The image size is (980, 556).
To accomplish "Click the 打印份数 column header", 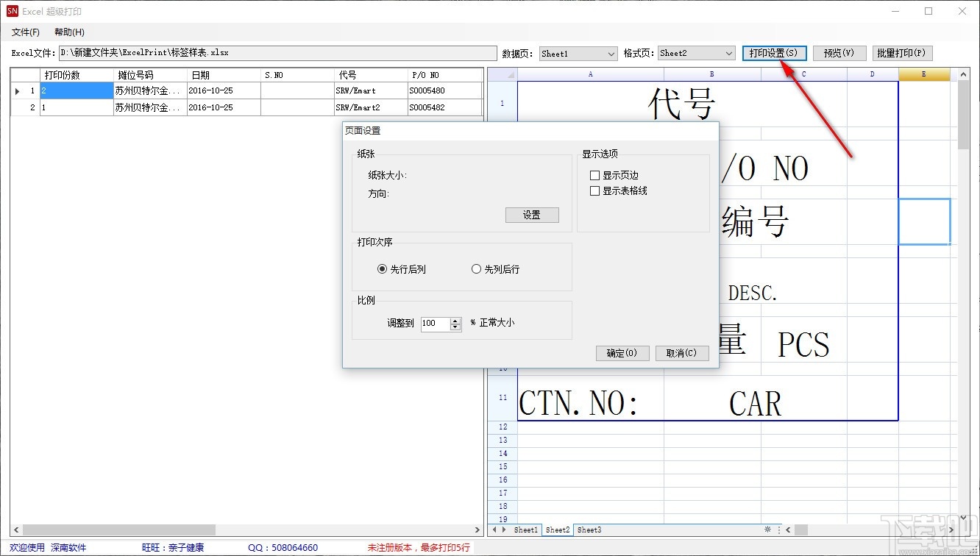I will (x=77, y=75).
